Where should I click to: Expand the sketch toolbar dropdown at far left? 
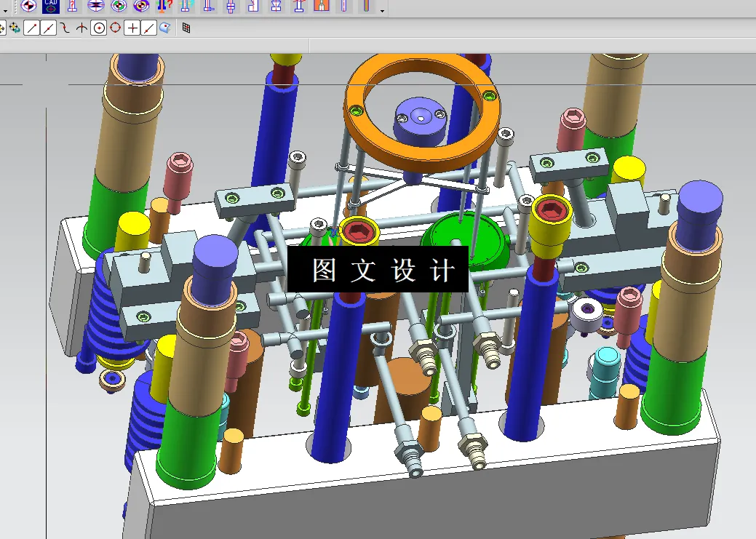[x=5, y=11]
